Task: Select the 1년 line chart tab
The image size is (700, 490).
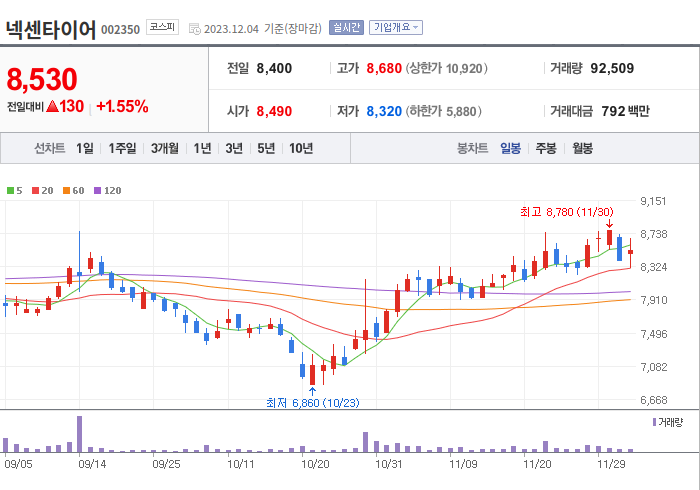Action: point(202,148)
